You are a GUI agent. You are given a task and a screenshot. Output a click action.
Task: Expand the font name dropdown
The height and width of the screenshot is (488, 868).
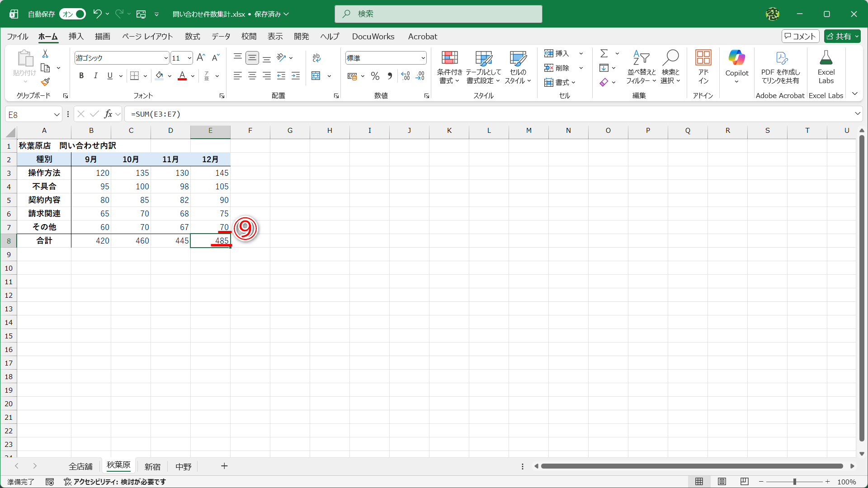coord(166,58)
